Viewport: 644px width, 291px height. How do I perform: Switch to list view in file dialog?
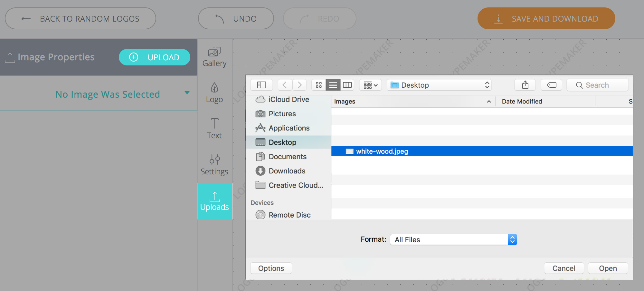(333, 85)
